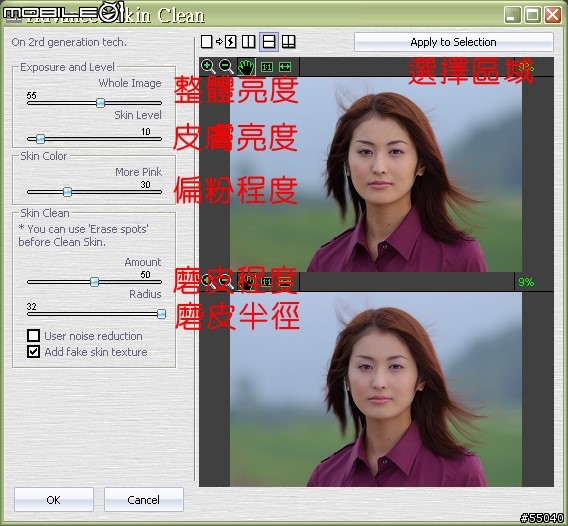Click the 'Skin Color' group label

click(x=43, y=156)
